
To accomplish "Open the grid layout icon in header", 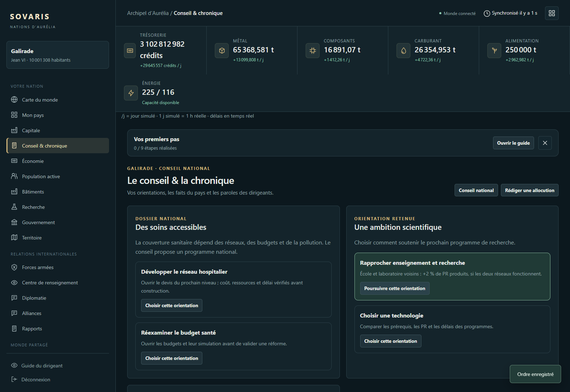I will coord(551,13).
